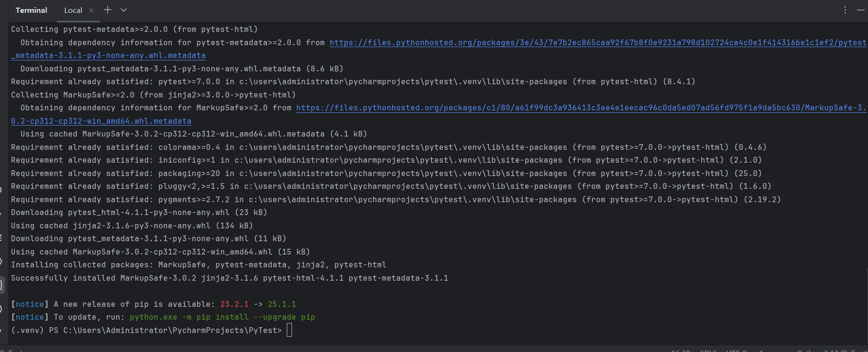
Task: Close the Local terminal tab
Action: [91, 10]
